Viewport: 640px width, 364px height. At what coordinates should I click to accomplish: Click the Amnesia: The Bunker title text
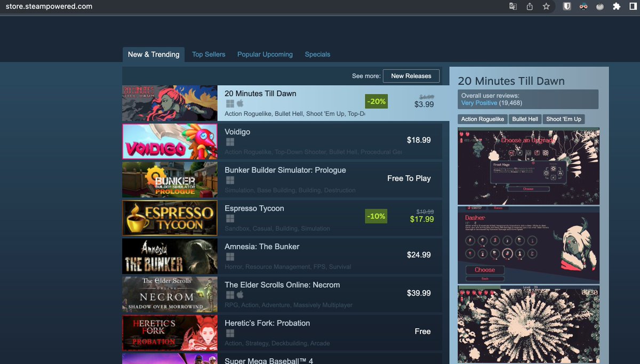[262, 247]
